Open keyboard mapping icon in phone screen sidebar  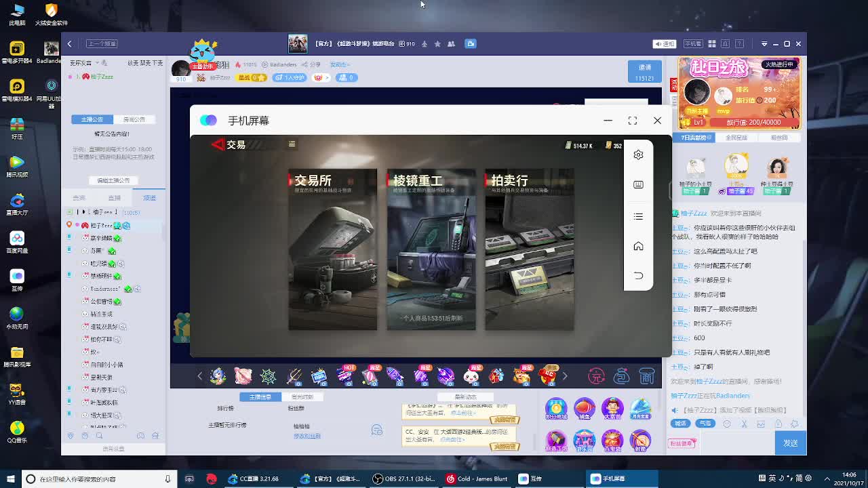pyautogui.click(x=638, y=184)
